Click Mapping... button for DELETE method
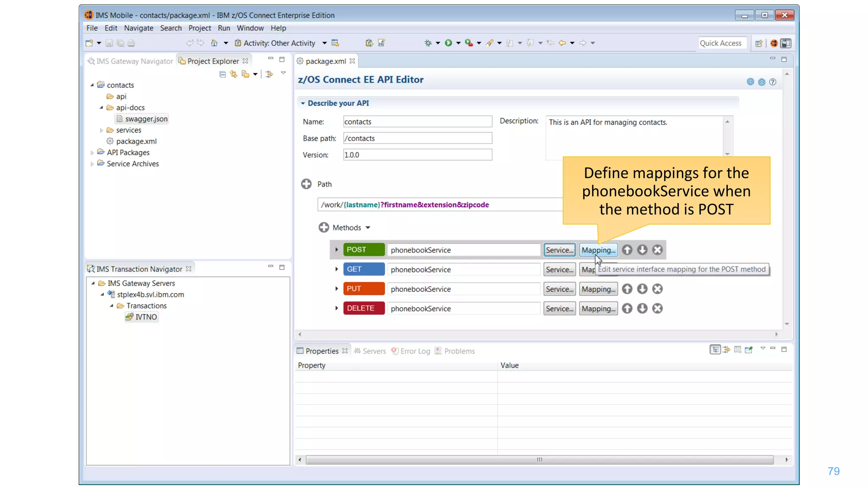868x488 pixels. [598, 308]
